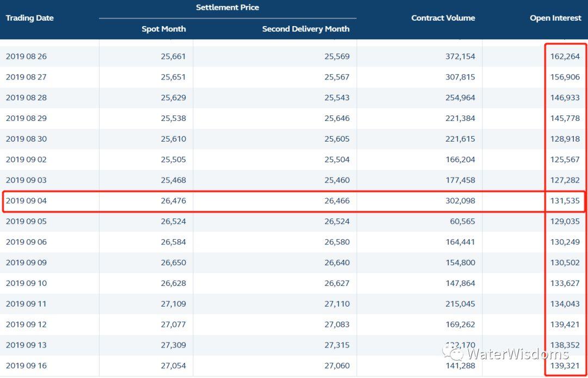Select the trading date 2019 08 29
The height and width of the screenshot is (378, 588).
coord(26,119)
